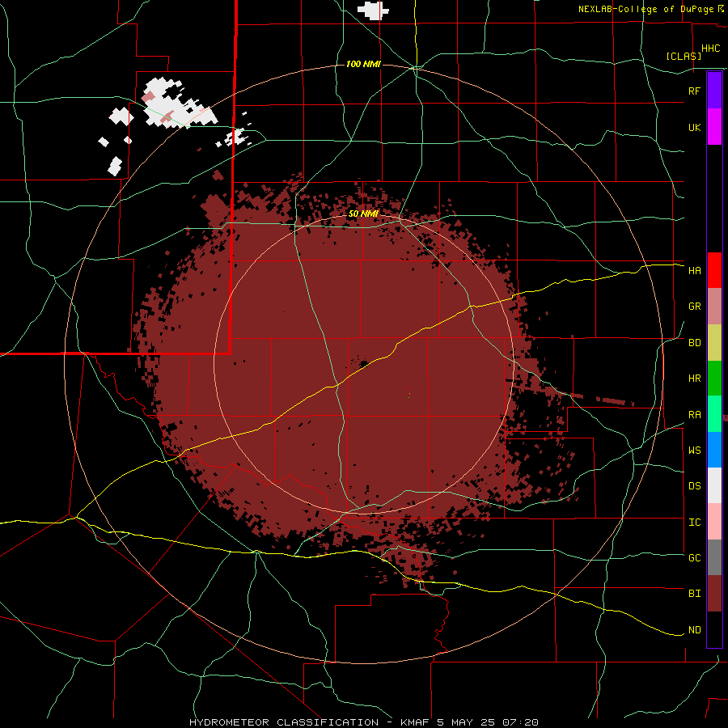Click the HHC product label
This screenshot has height=728, width=728.
coord(710,49)
